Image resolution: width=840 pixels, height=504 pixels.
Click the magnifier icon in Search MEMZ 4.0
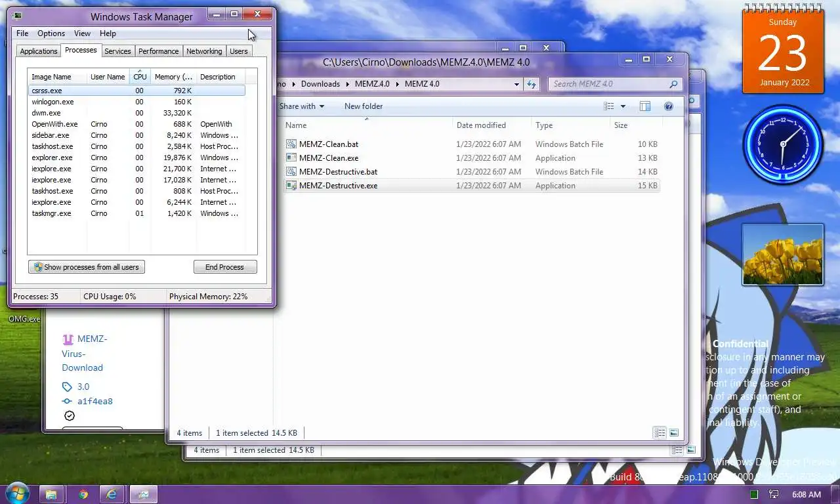(673, 84)
